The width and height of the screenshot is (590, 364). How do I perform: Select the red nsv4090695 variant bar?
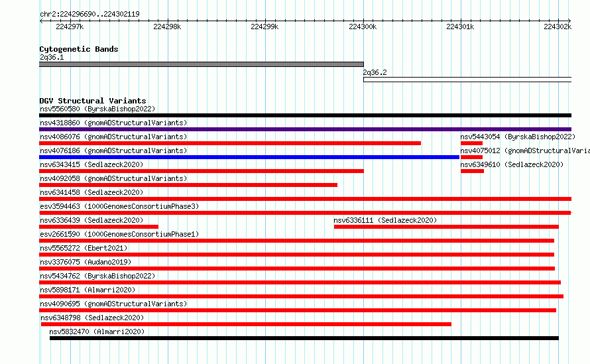[298, 310]
